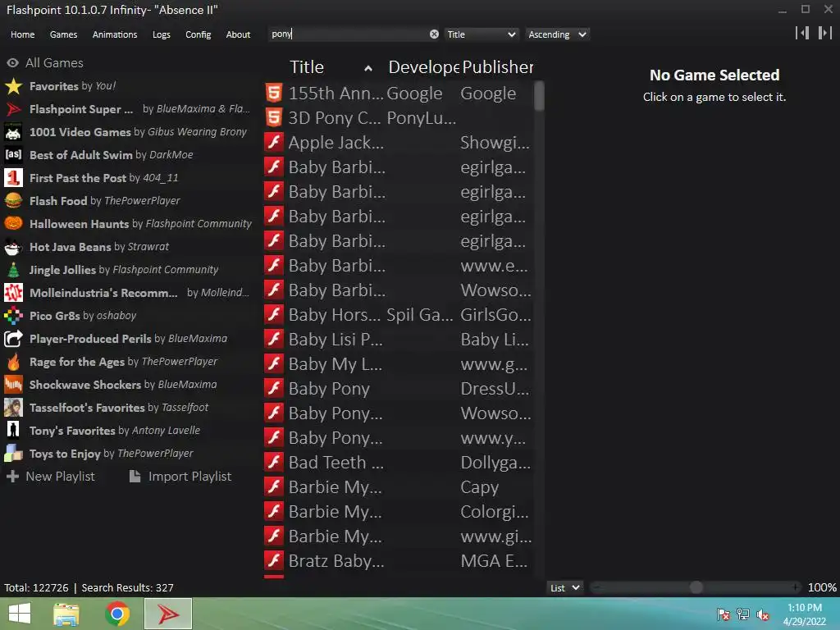840x630 pixels.
Task: Launch Chrome from the taskbar
Action: click(117, 614)
